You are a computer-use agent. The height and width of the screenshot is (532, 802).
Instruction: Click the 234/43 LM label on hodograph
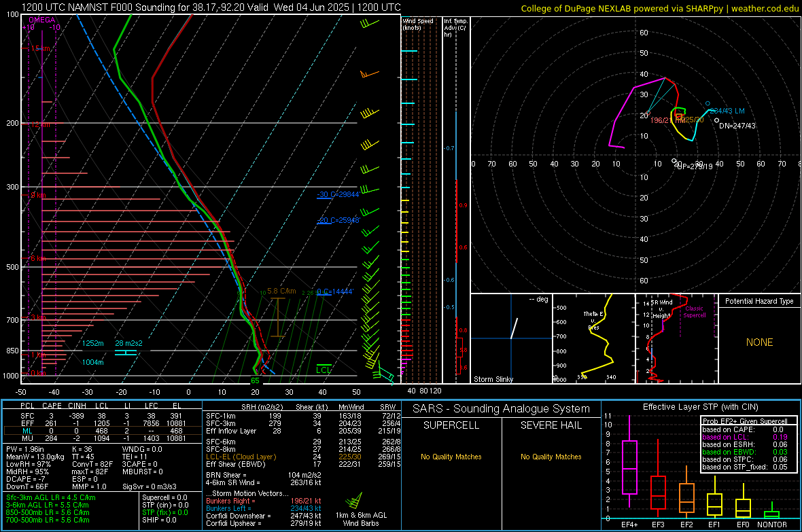(x=727, y=111)
